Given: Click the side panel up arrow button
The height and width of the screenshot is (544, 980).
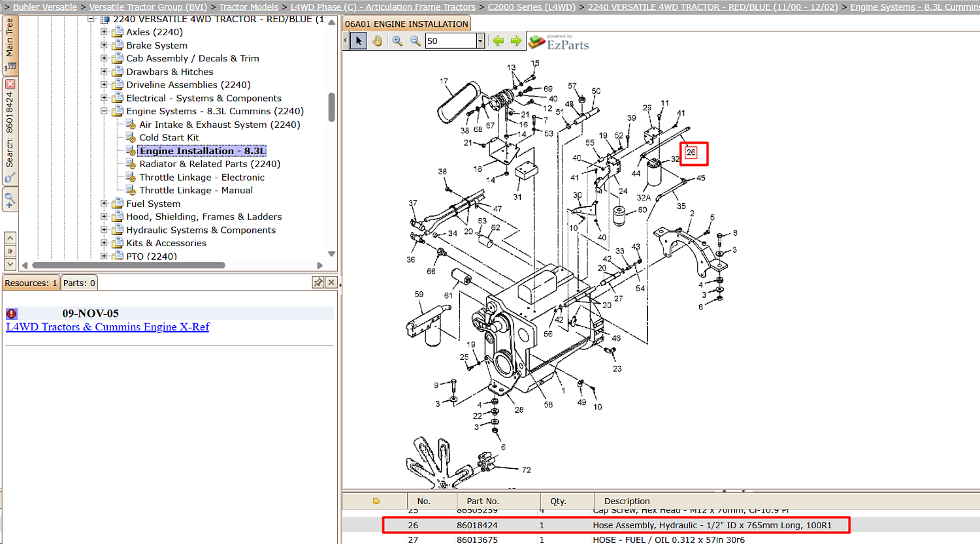Looking at the screenshot, I should [x=10, y=238].
